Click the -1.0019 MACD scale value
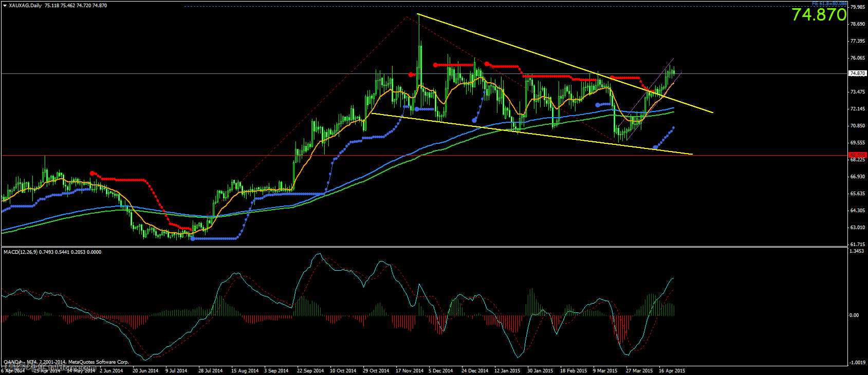Image resolution: width=868 pixels, height=375 pixels. [857, 363]
